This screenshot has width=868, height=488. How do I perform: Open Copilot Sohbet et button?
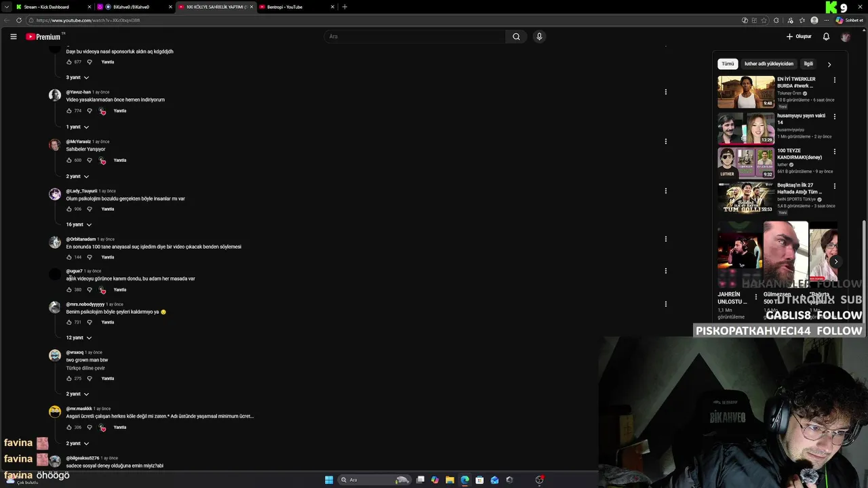pos(848,20)
